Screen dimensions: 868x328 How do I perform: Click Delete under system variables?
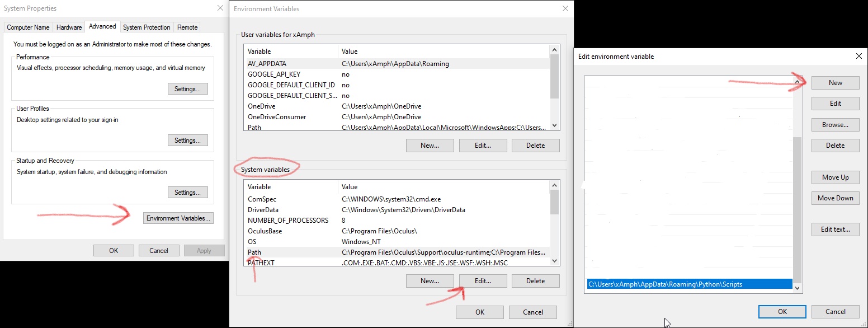(535, 281)
